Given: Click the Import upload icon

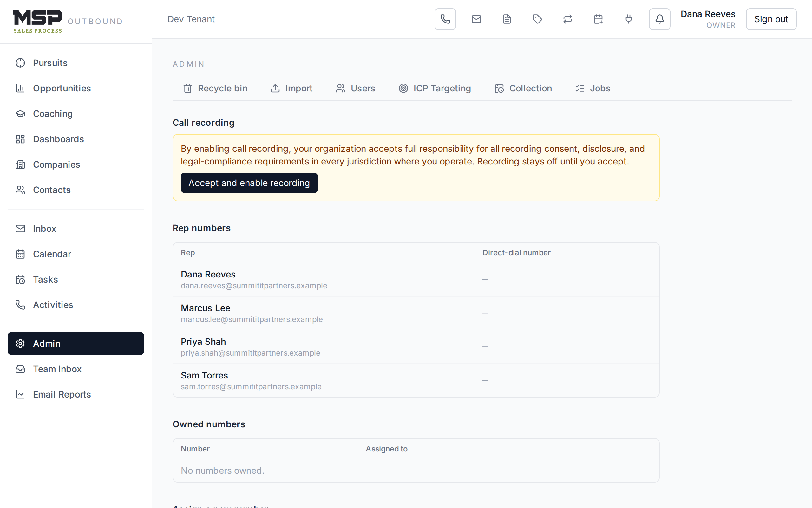Looking at the screenshot, I should (275, 88).
